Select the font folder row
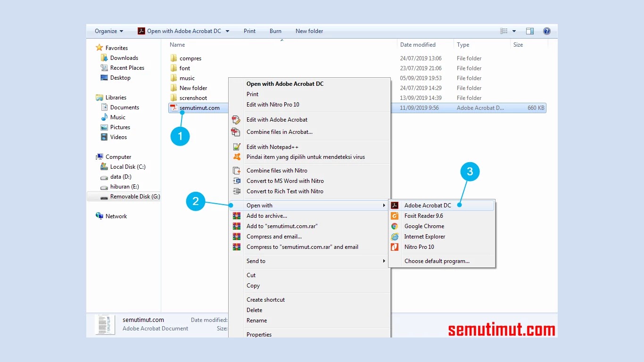The image size is (644, 362). 357,68
